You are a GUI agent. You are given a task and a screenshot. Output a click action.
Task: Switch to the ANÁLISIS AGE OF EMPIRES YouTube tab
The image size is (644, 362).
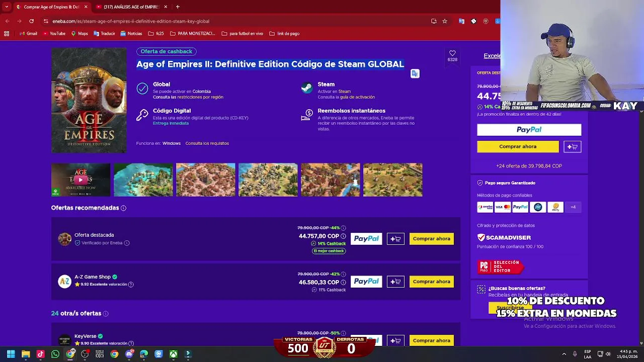pos(131,7)
